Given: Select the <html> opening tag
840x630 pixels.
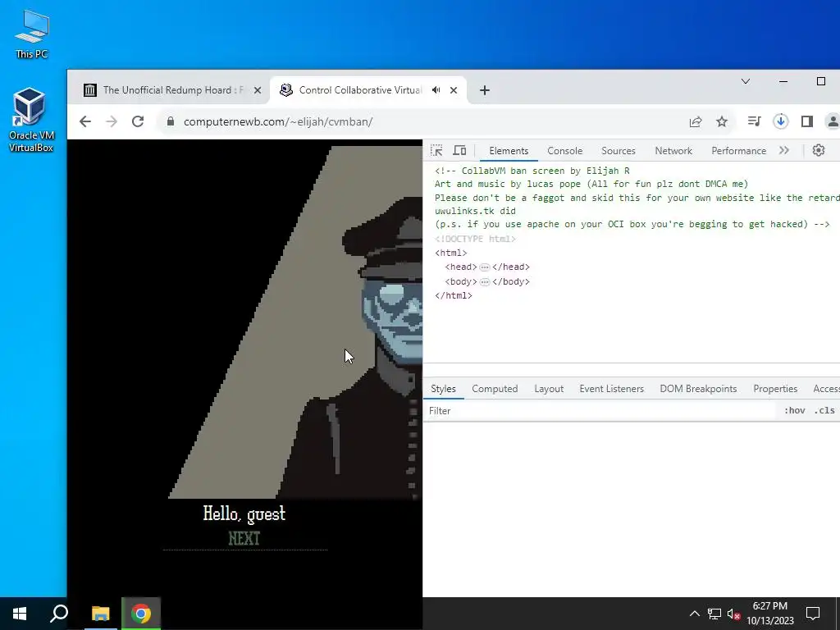Looking at the screenshot, I should [x=450, y=253].
